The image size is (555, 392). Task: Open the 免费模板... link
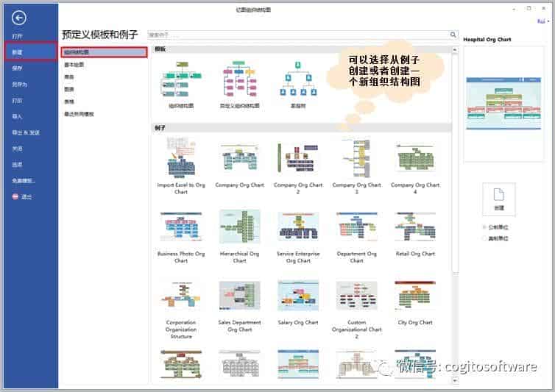[x=24, y=181]
